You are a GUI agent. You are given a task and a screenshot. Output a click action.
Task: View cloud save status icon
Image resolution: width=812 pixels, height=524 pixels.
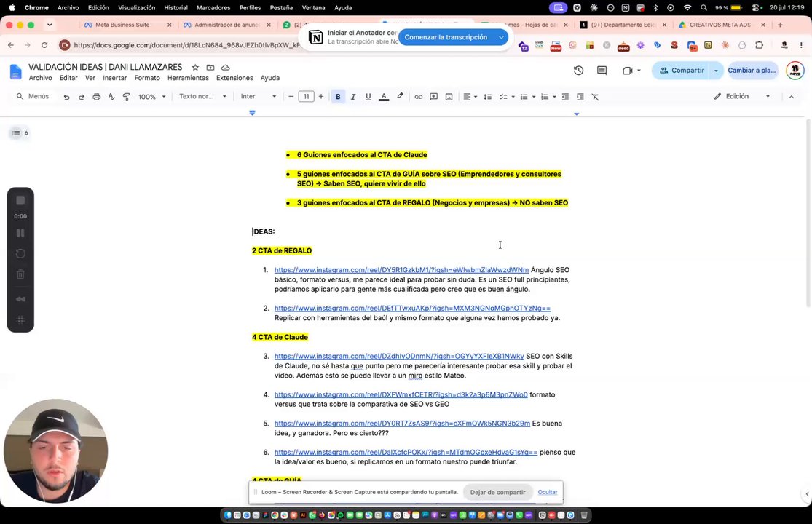coord(225,67)
